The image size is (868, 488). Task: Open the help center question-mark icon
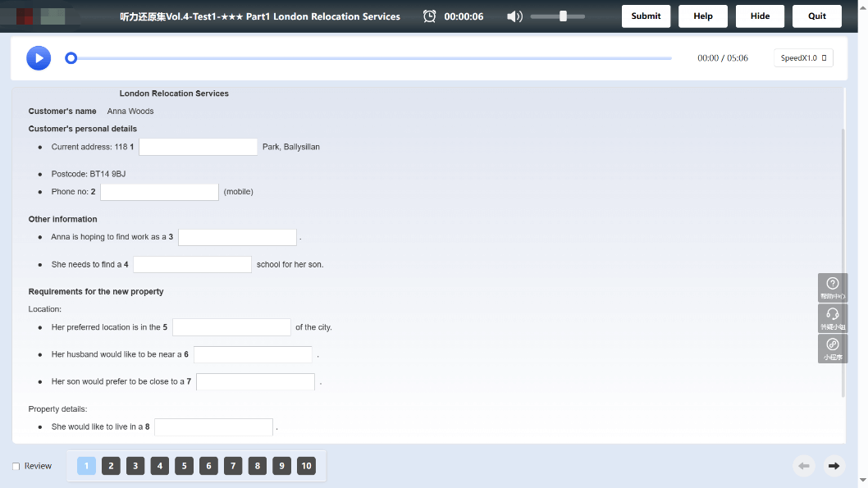point(833,288)
